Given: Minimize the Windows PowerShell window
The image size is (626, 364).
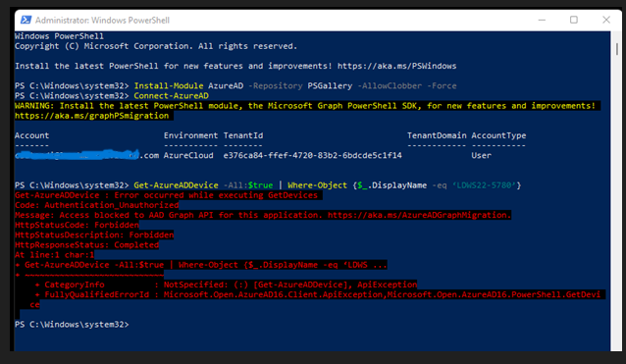Looking at the screenshot, I should [542, 20].
